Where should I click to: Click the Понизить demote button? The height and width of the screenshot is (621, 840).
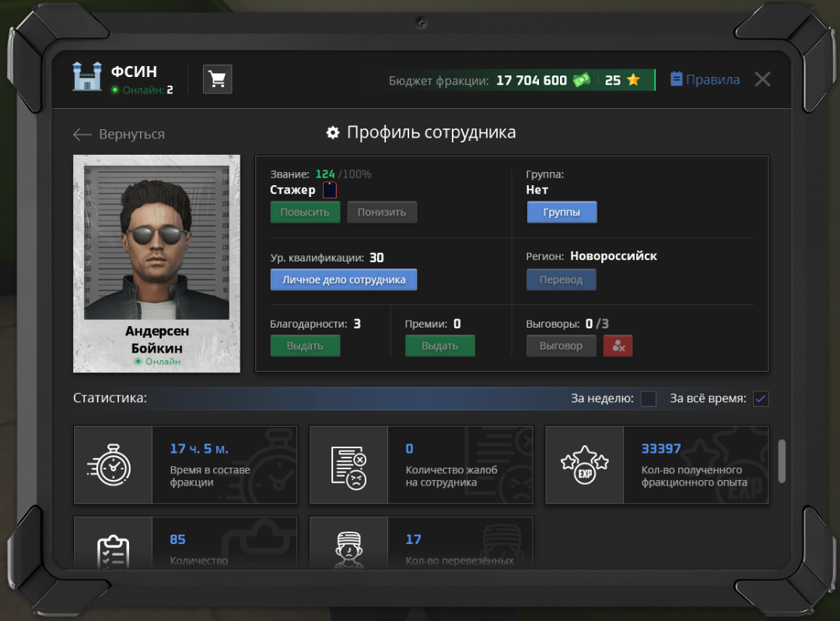coord(382,212)
